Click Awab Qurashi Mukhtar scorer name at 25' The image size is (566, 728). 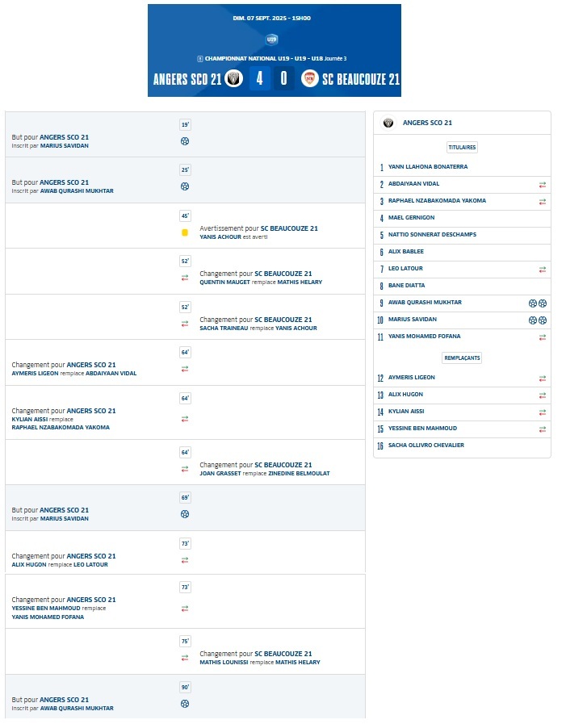(x=77, y=190)
